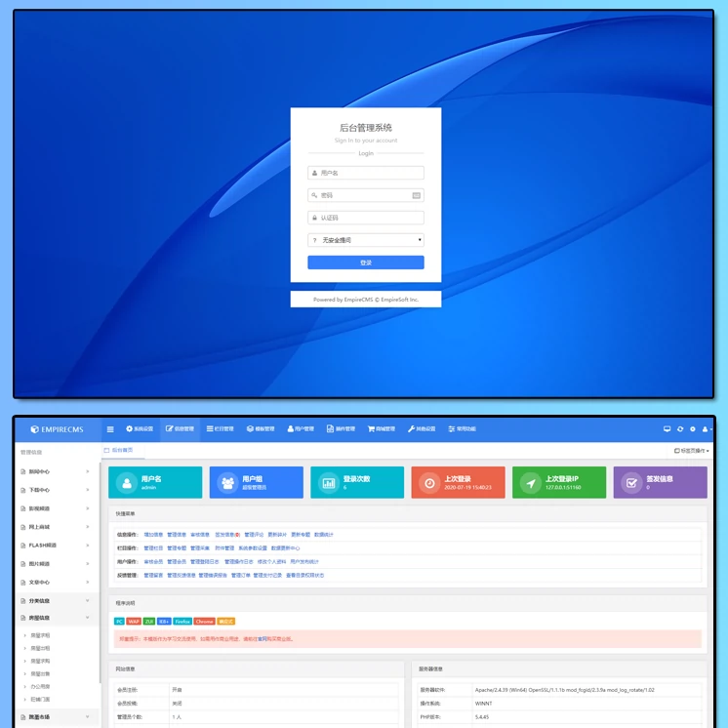Click the 签发信息 checkmark icon
Screen dimensions: 728x728
pyautogui.click(x=631, y=482)
